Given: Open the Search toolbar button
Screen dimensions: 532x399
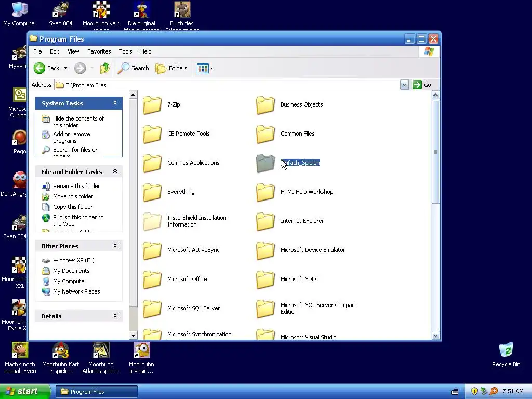Looking at the screenshot, I should pyautogui.click(x=134, y=68).
